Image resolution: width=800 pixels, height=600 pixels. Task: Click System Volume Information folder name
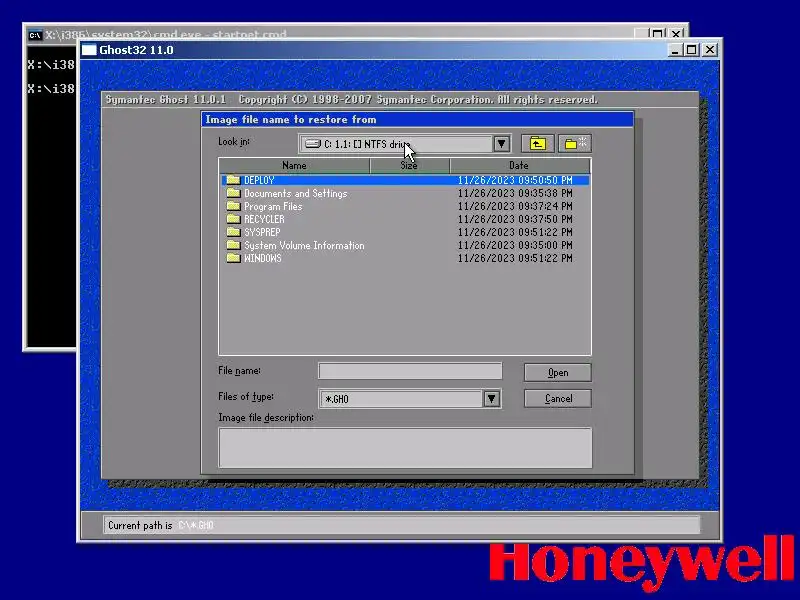(304, 245)
